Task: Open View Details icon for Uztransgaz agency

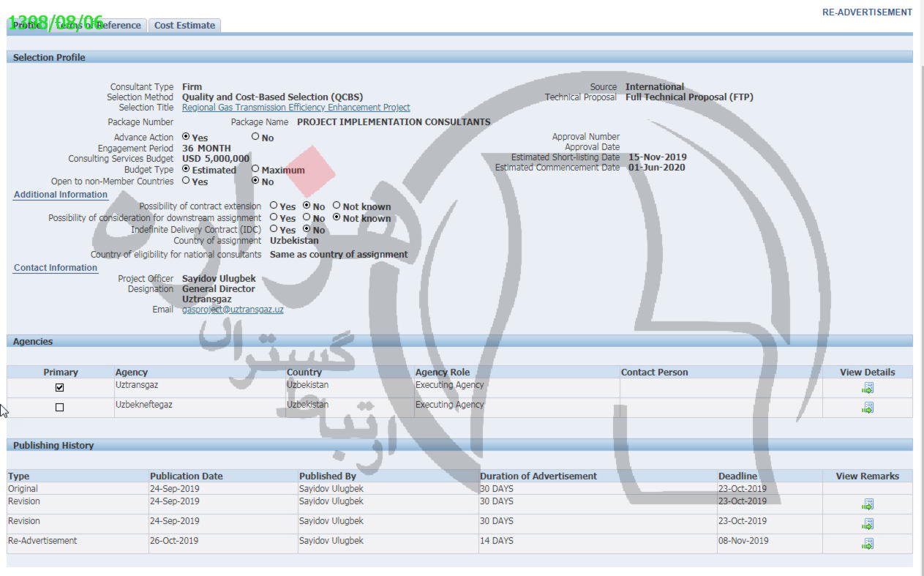Action: (x=868, y=388)
